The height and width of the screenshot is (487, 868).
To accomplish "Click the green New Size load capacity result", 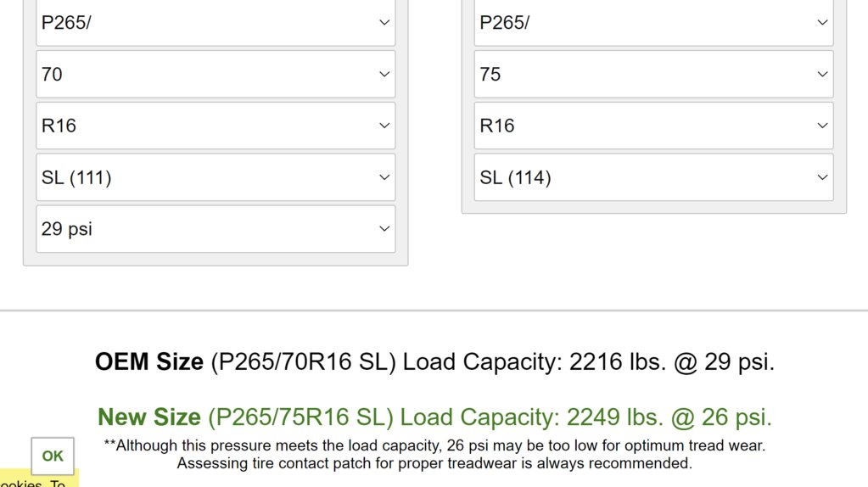I will pos(434,417).
